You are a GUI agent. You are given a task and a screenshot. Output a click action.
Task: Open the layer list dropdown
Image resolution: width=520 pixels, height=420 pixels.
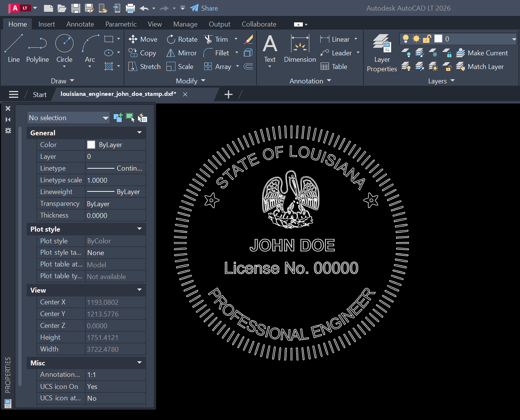(x=514, y=39)
